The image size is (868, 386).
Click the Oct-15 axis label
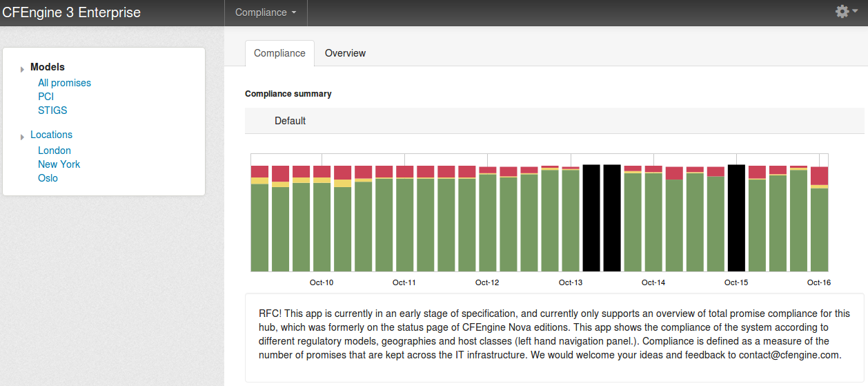coord(736,282)
